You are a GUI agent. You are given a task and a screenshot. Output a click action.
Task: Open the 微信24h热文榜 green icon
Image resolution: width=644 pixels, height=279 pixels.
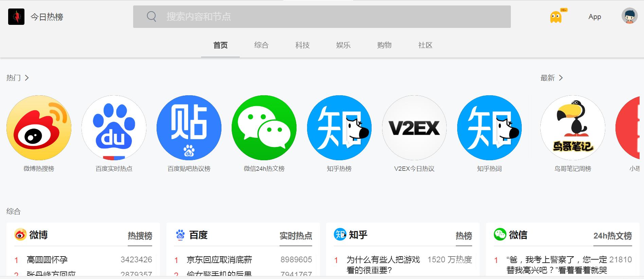point(264,128)
